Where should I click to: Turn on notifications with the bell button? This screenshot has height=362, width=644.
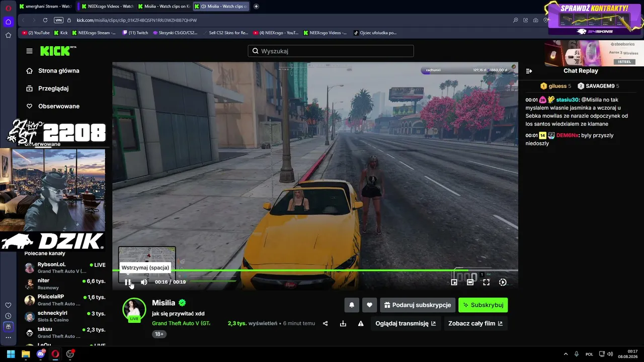pos(352,305)
